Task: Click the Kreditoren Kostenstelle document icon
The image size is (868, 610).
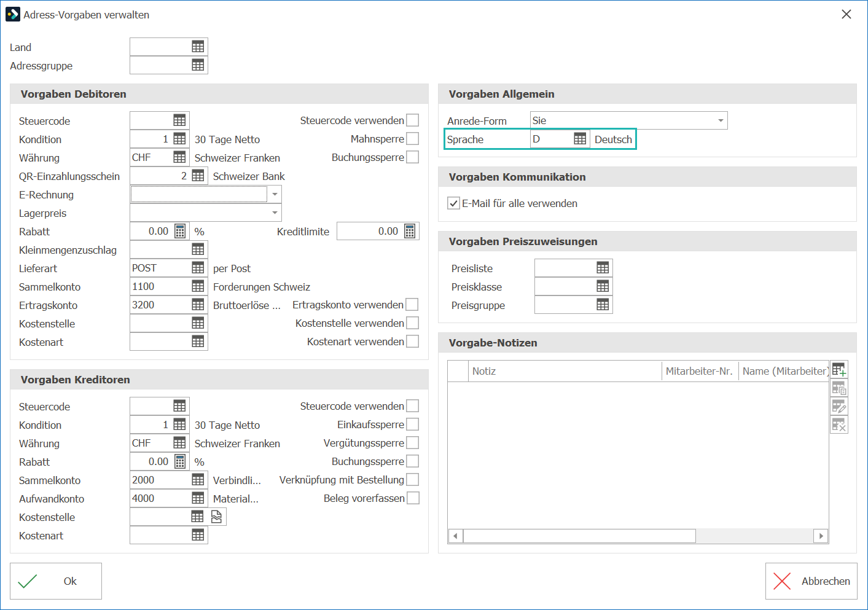Action: (x=216, y=517)
